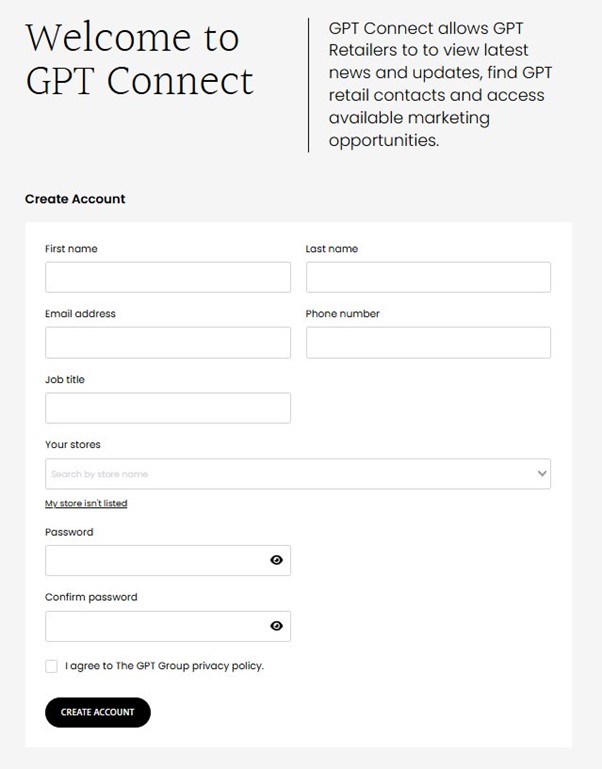The width and height of the screenshot is (602, 769).
Task: Click the Phone number input box
Action: tap(428, 342)
